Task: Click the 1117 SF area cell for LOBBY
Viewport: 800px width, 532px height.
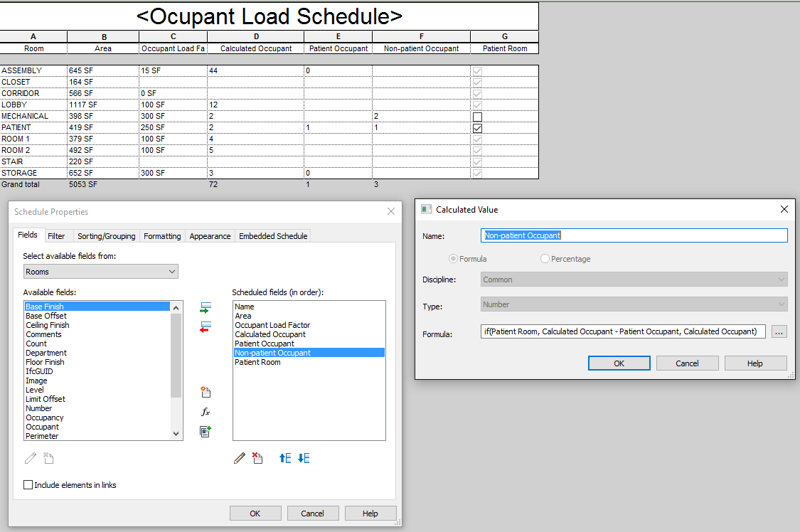Action: (102, 105)
